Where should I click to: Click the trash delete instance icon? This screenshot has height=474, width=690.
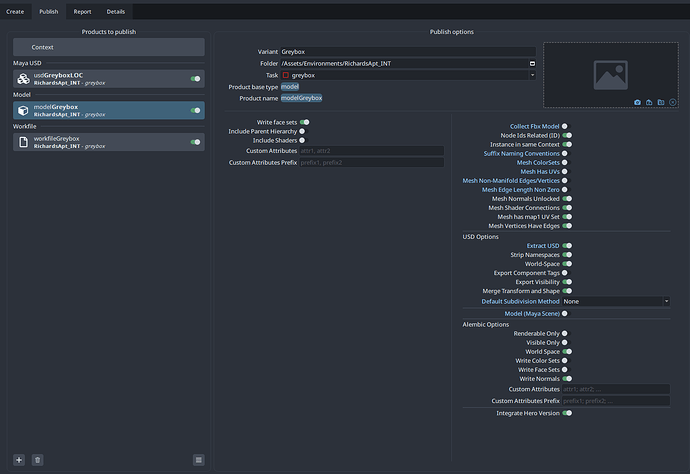(x=37, y=460)
